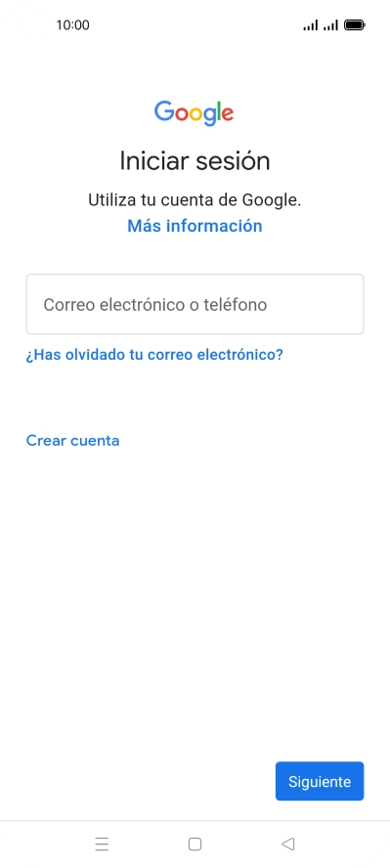
Task: Click the blue capital G in Google logo
Action: pyautogui.click(x=164, y=111)
